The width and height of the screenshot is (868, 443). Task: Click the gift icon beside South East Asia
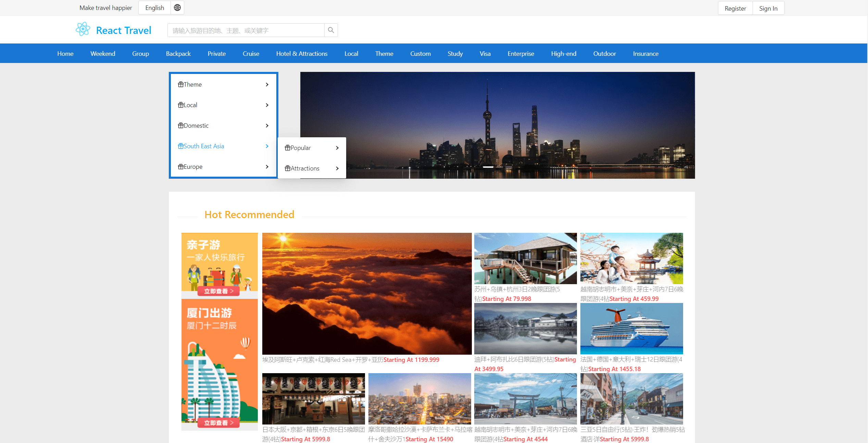[x=181, y=146]
